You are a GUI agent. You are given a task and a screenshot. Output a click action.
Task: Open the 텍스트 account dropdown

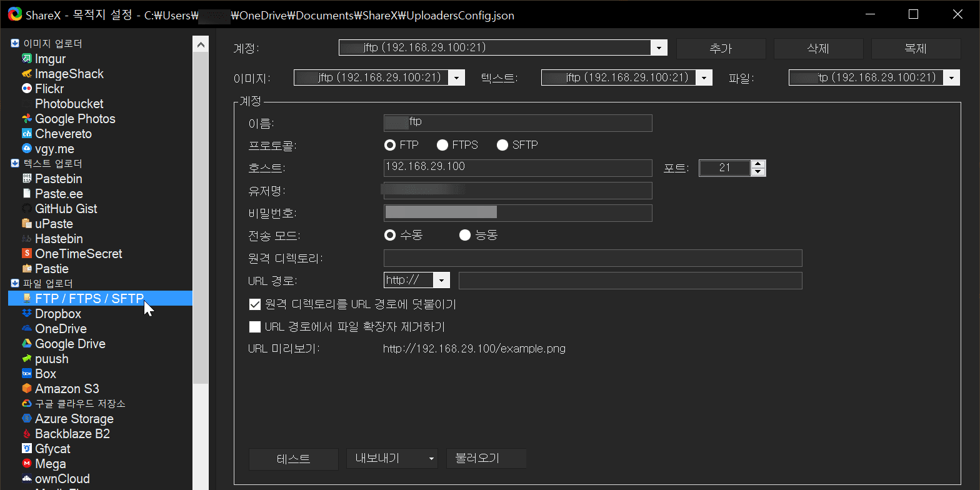pos(704,77)
